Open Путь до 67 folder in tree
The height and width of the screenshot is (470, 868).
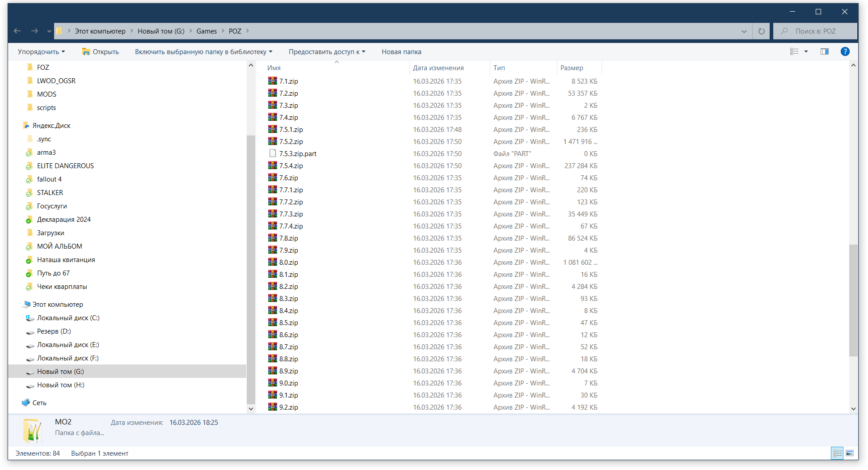pyautogui.click(x=53, y=273)
